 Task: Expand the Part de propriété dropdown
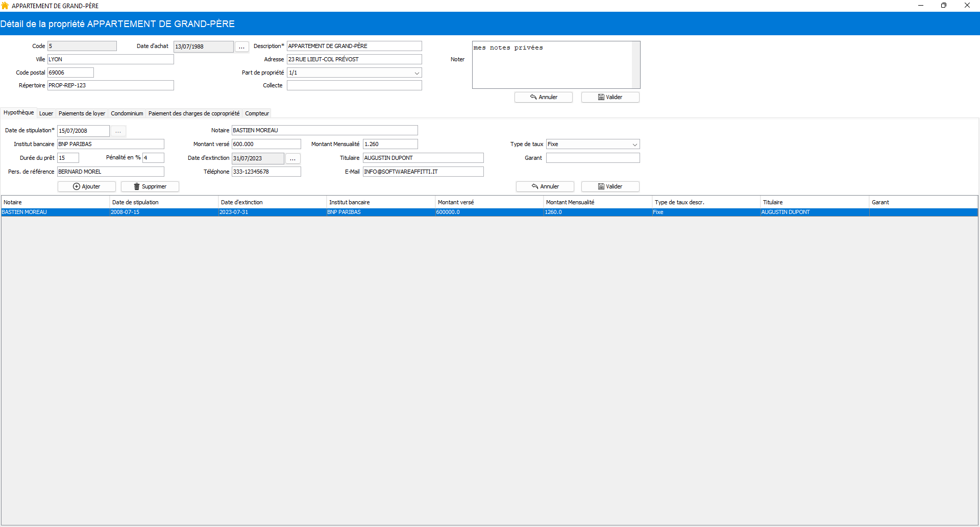416,73
